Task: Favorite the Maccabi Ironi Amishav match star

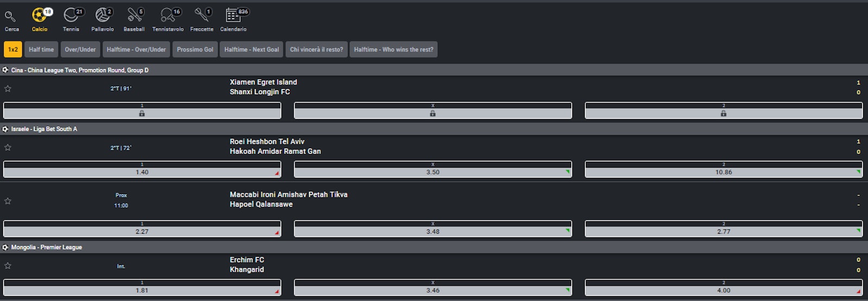Action: (8, 201)
